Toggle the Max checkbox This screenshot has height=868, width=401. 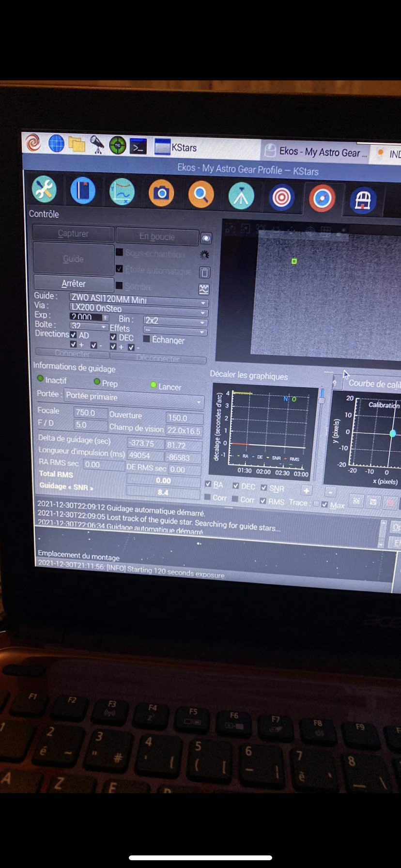324,504
